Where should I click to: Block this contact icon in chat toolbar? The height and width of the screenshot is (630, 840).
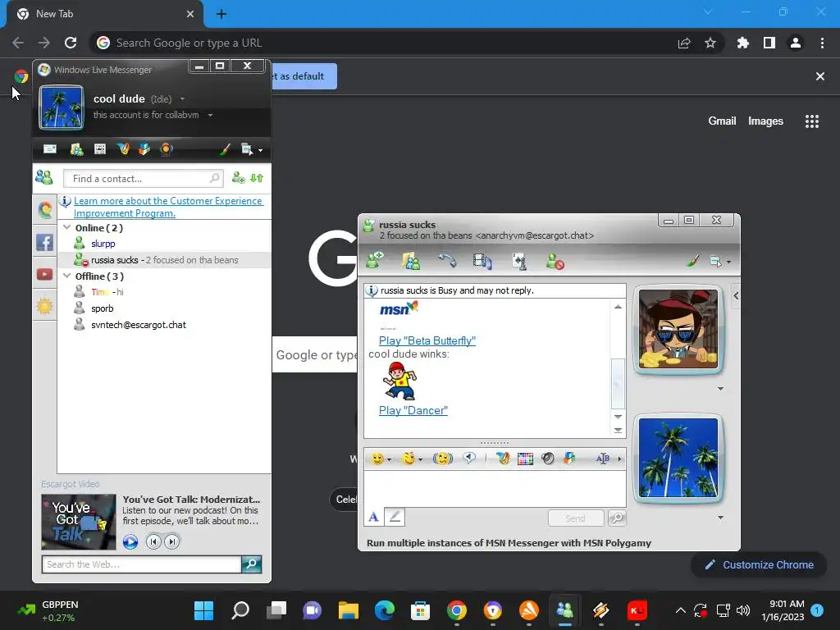tap(555, 262)
